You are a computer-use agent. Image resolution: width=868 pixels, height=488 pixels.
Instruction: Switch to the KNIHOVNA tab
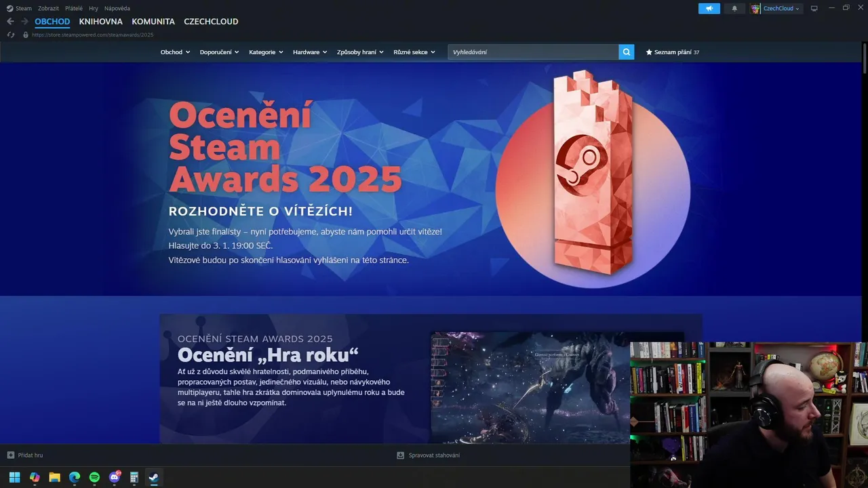click(101, 22)
